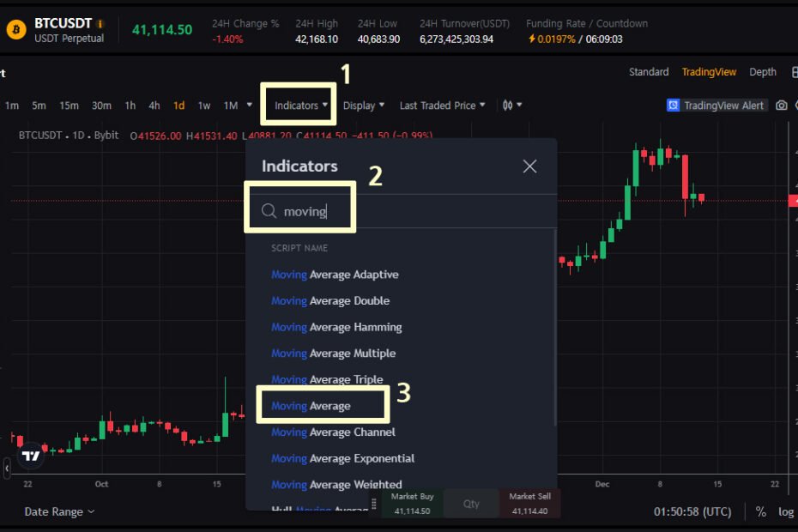The width and height of the screenshot is (798, 532).
Task: Click the TradingView Alert clock icon
Action: 673,106
